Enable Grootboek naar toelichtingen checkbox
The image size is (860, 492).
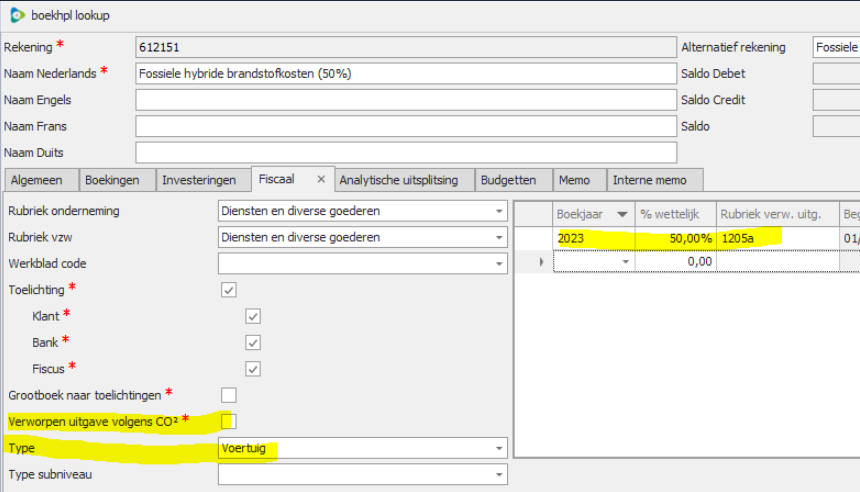click(229, 395)
